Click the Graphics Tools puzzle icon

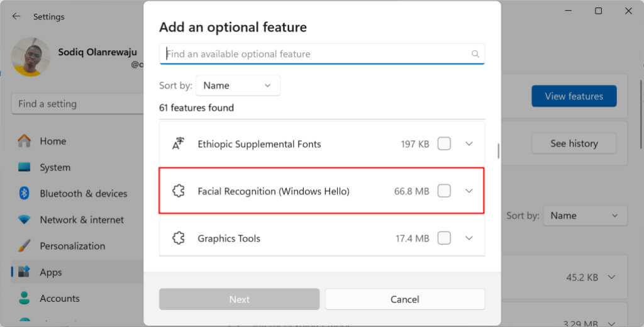click(x=178, y=238)
